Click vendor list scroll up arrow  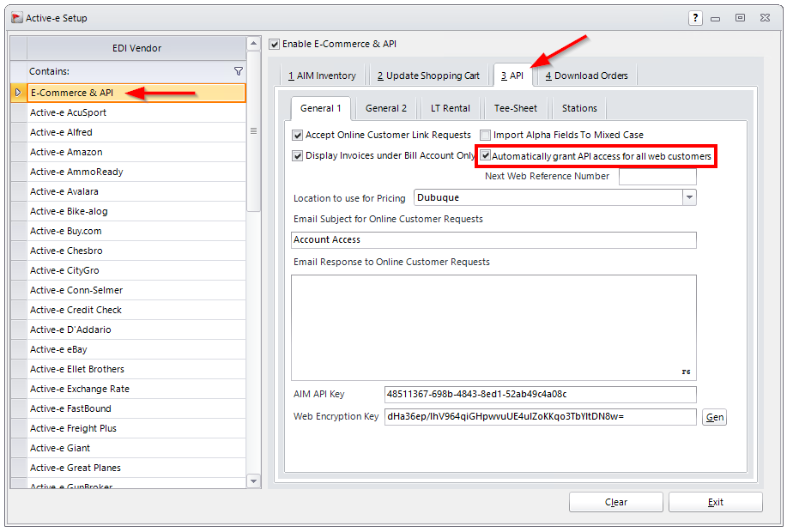point(253,44)
